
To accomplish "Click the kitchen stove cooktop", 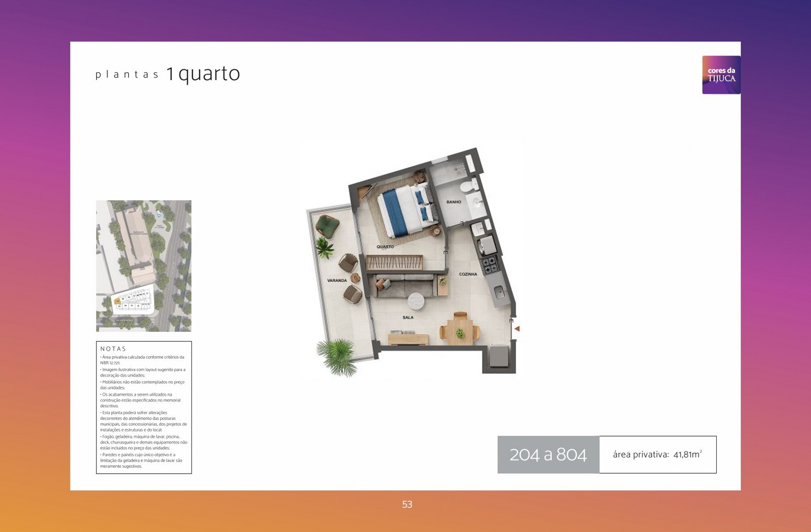I will click(490, 264).
